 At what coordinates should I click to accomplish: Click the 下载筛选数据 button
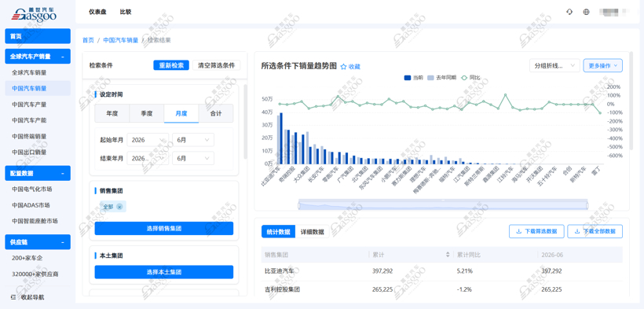point(537,231)
